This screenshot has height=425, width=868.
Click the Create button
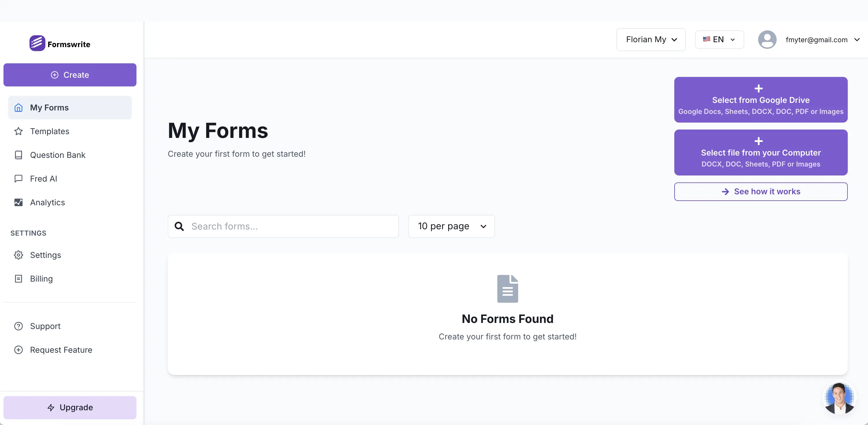(x=70, y=75)
